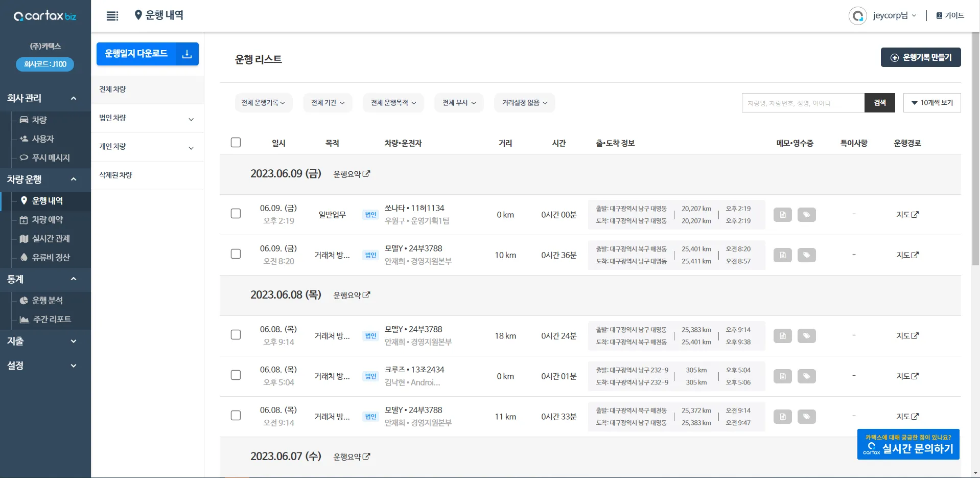This screenshot has height=478, width=980.
Task: Open the 전체 운행목적 purpose dropdown
Action: [x=393, y=103]
